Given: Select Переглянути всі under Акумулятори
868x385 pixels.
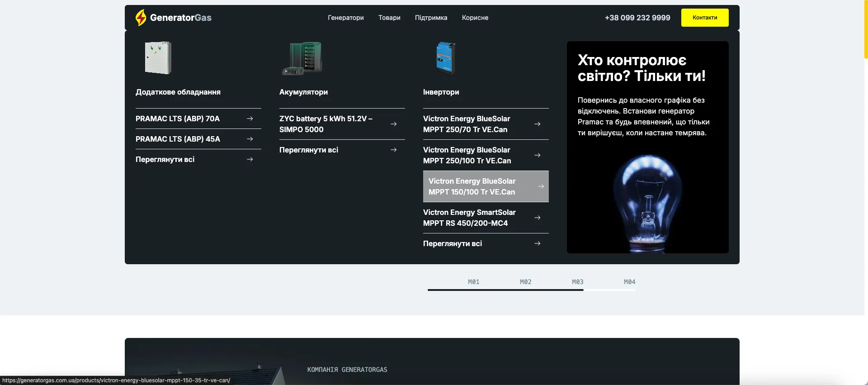Looking at the screenshot, I should 309,150.
